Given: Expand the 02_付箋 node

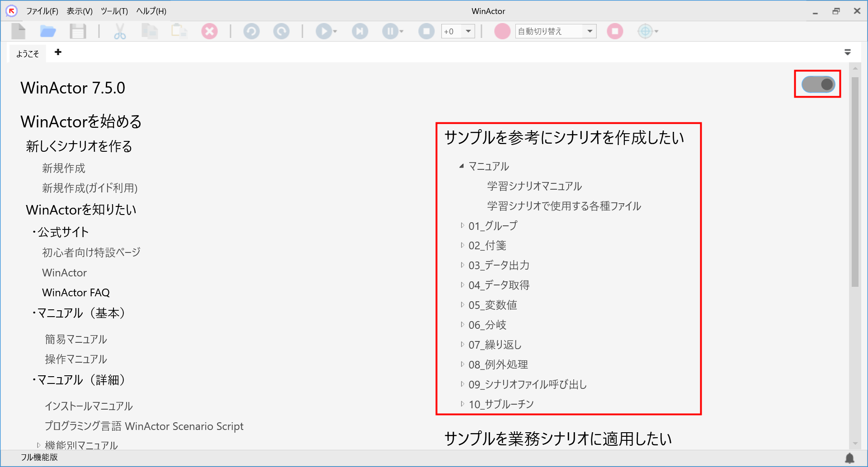Looking at the screenshot, I should [x=462, y=245].
